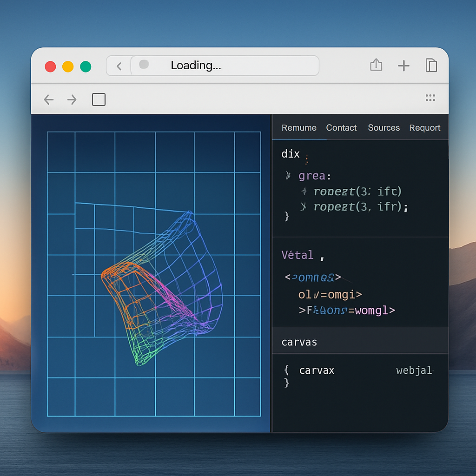
Task: Click the colorful wireframe mesh in canvas
Action: (x=162, y=288)
